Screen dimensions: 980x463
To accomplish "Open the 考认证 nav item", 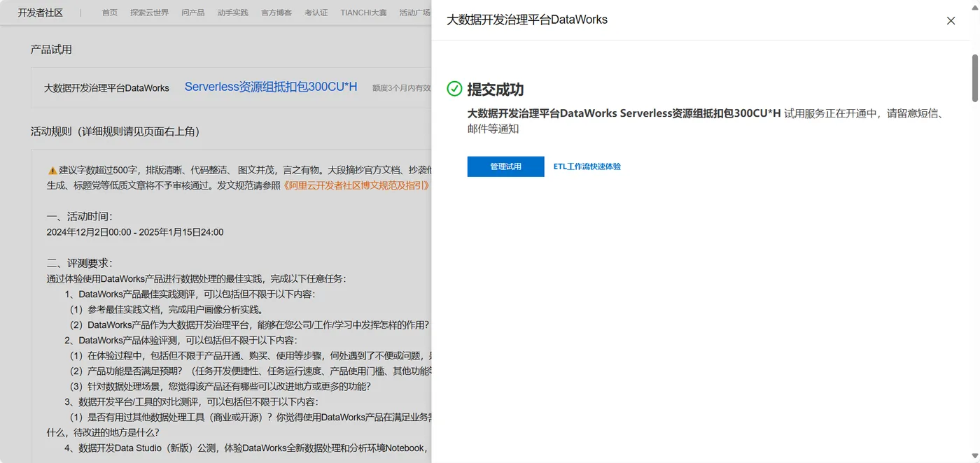I will 316,13.
